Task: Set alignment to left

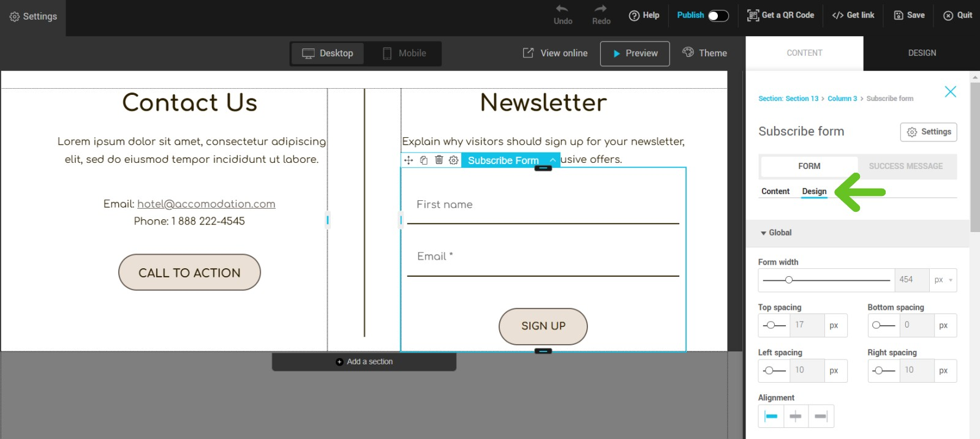Action: [771, 416]
